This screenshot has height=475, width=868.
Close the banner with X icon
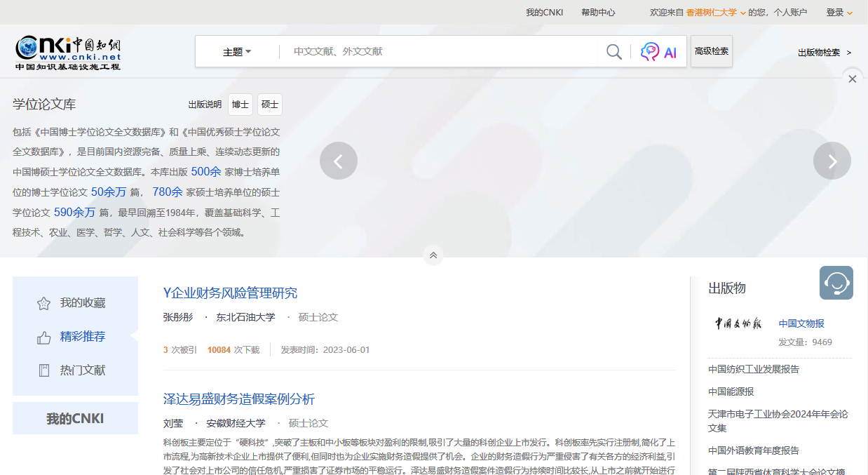click(x=852, y=79)
